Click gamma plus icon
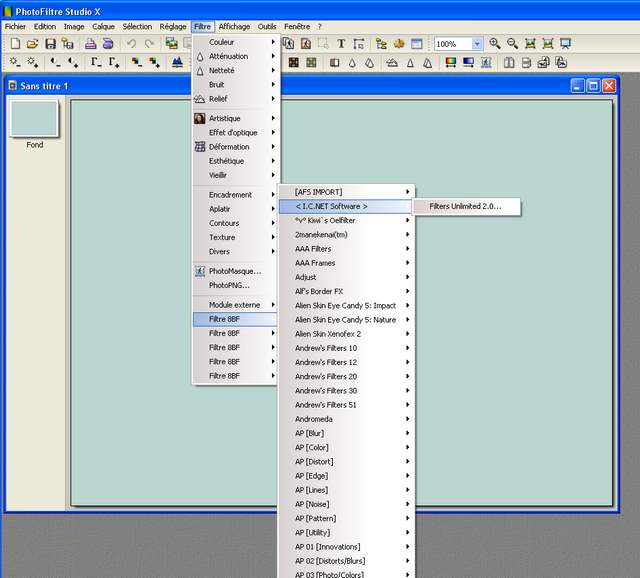Viewport: 640px width, 578px height. (114, 62)
